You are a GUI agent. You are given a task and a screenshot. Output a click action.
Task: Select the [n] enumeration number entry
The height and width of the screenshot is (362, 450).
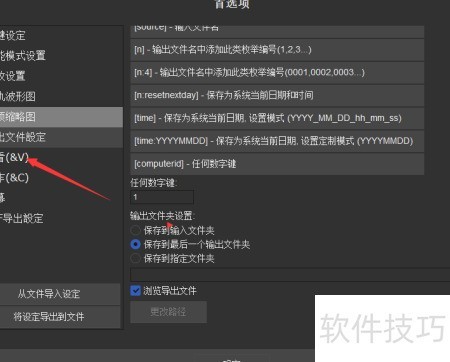277,50
